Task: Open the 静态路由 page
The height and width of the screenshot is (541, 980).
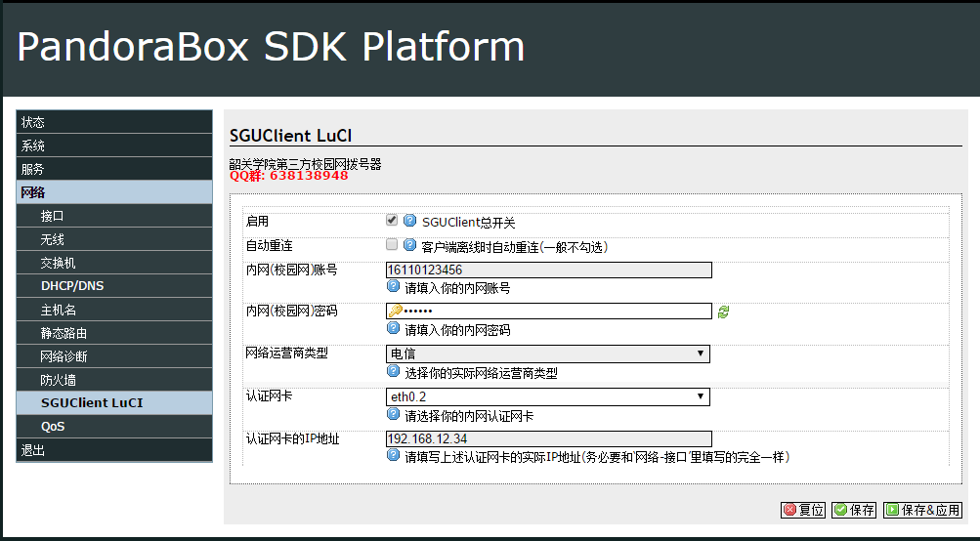Action: (114, 333)
